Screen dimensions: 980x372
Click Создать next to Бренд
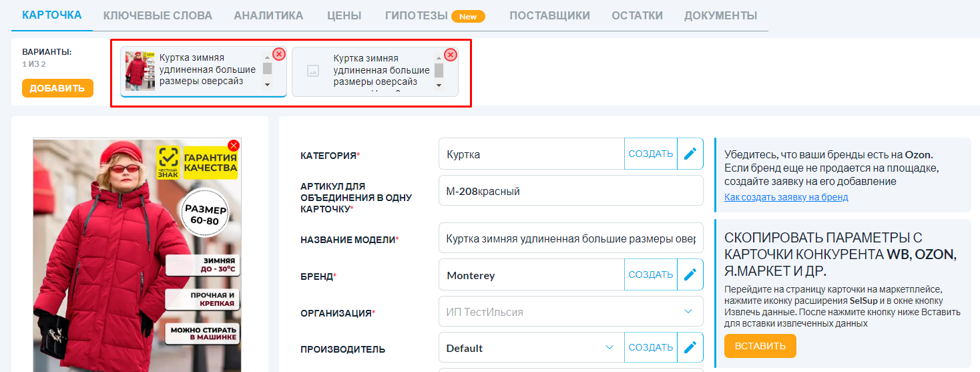[x=651, y=274]
